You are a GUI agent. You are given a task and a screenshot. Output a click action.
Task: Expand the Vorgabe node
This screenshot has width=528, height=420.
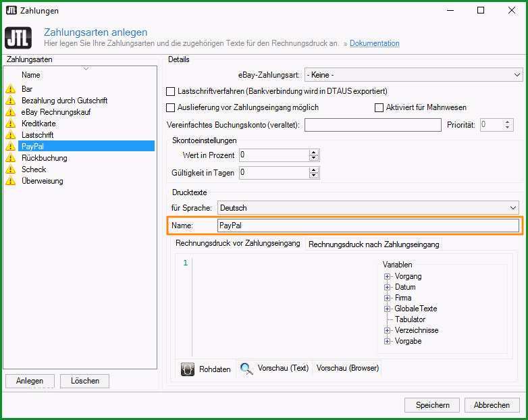[388, 341]
